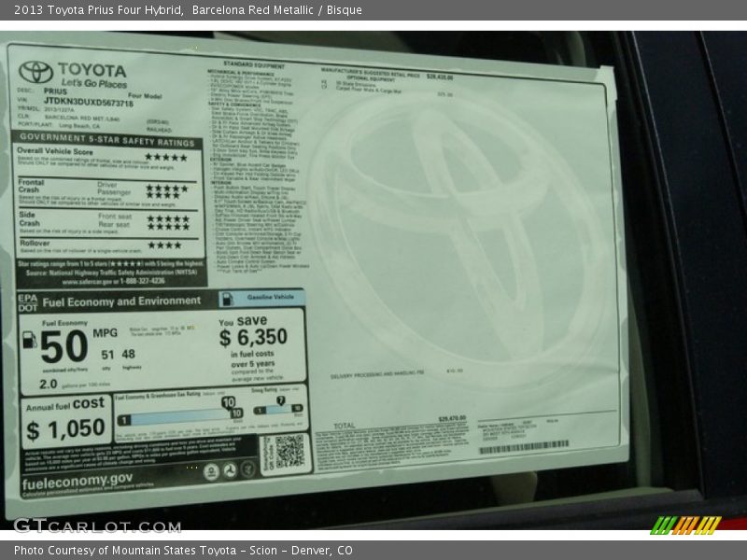Click the Toyota emblem logo on the sticker
This screenshot has height=560, width=747.
35,73
